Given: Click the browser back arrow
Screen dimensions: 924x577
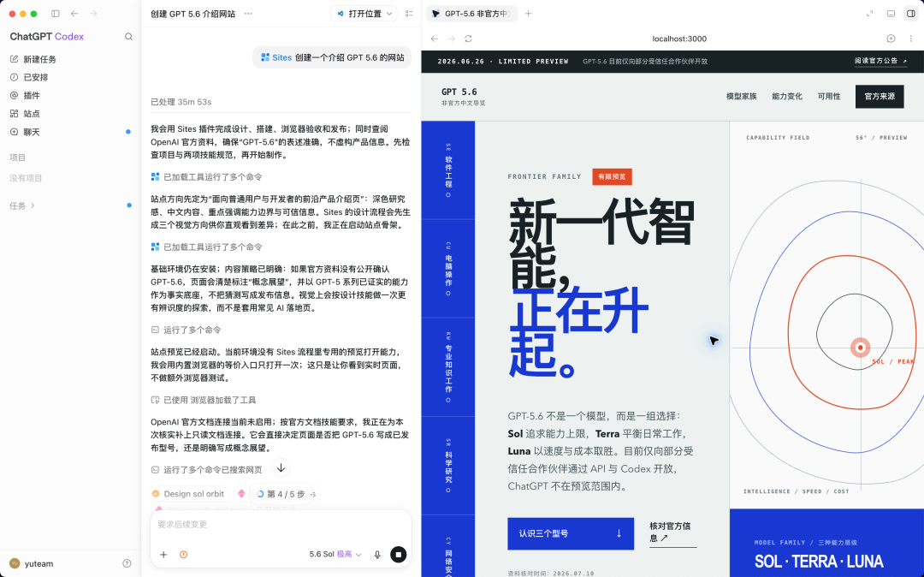Looking at the screenshot, I should pyautogui.click(x=435, y=39).
